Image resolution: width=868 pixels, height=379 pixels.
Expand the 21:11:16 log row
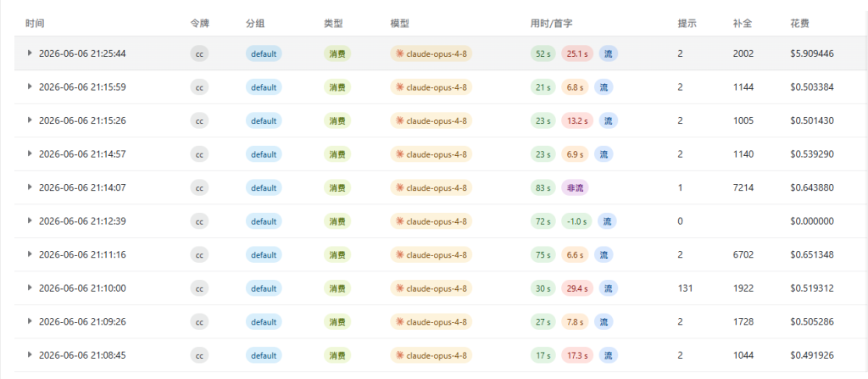coord(30,254)
